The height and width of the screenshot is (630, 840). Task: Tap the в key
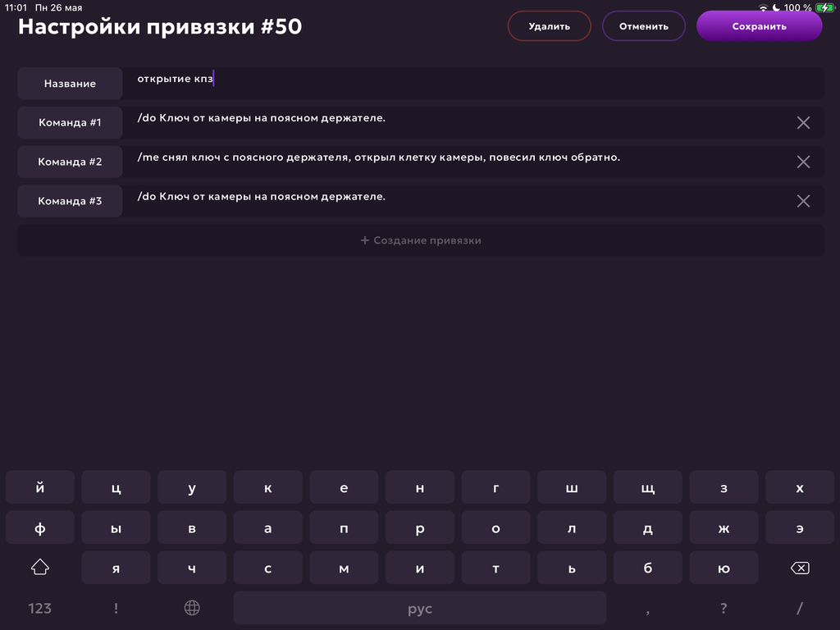tap(192, 527)
